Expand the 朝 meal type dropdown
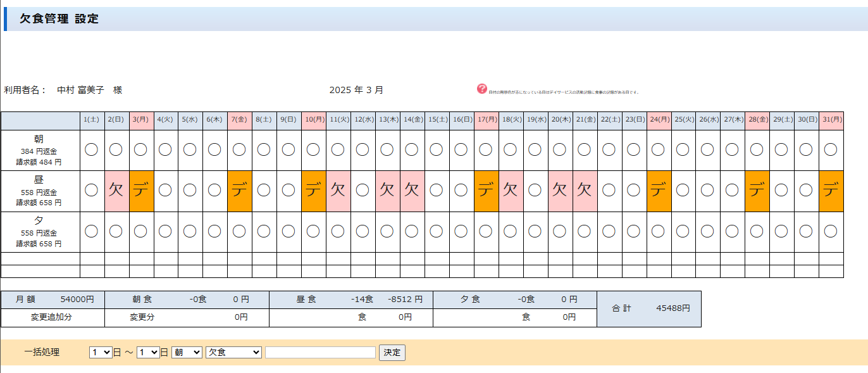The height and width of the screenshot is (373, 868). tap(187, 352)
